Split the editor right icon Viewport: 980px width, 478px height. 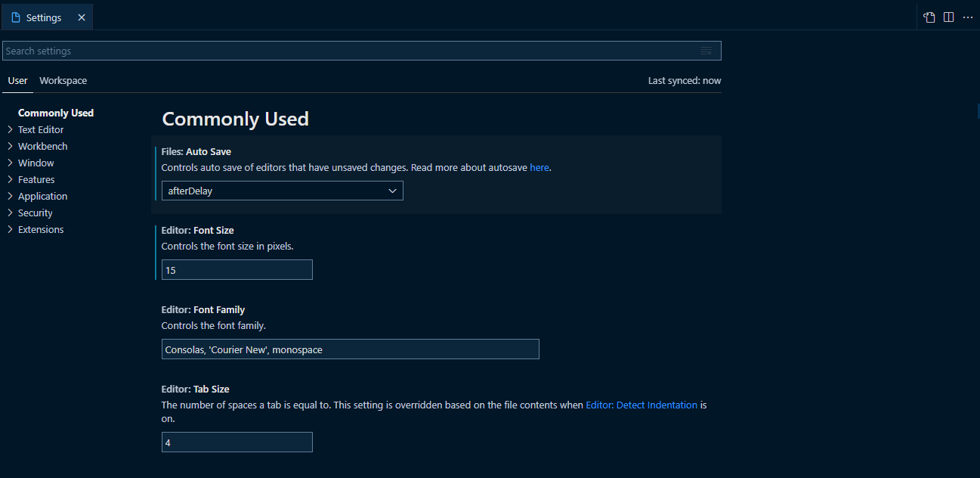(949, 17)
